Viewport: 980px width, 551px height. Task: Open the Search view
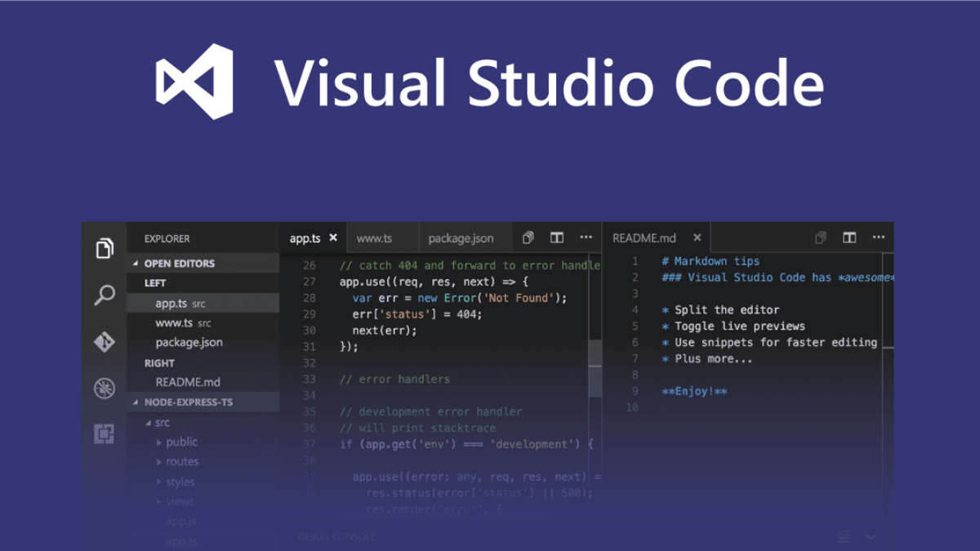pos(105,295)
